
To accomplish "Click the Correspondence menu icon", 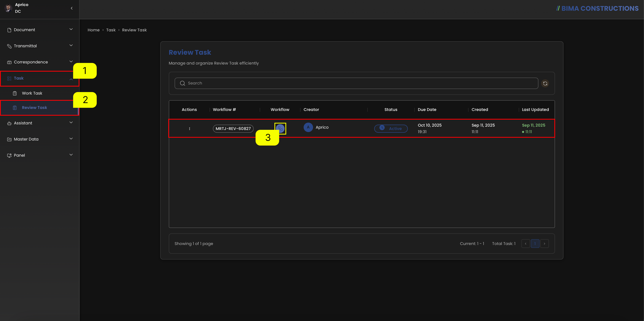I will coord(9,62).
